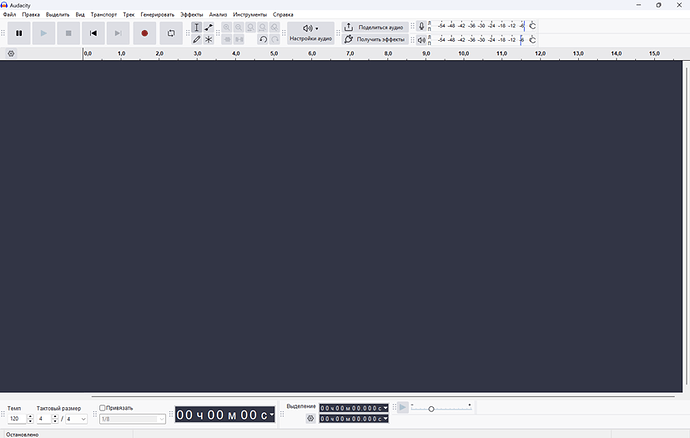Click the 5,0 mark on the timeline ruler
This screenshot has width=690, height=438.
click(274, 53)
